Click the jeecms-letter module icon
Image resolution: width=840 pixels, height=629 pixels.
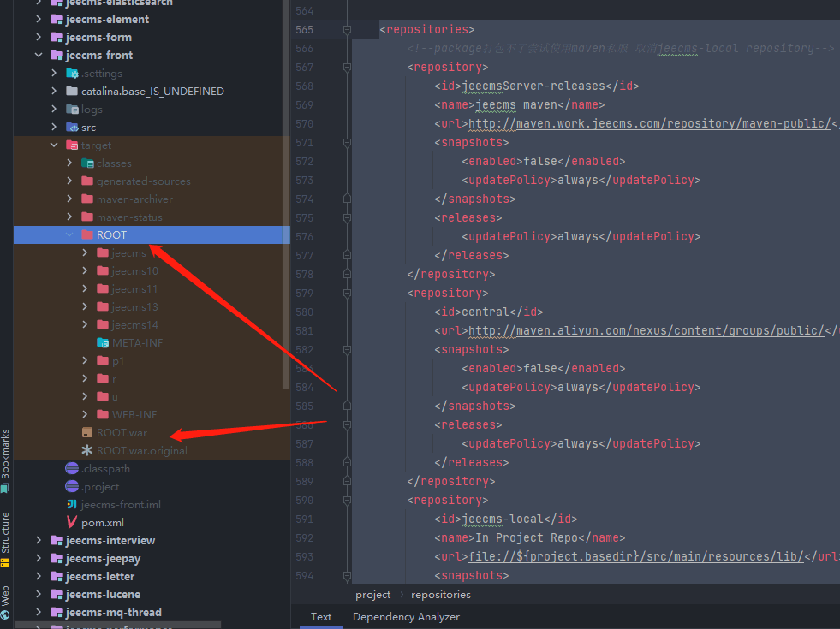point(57,577)
